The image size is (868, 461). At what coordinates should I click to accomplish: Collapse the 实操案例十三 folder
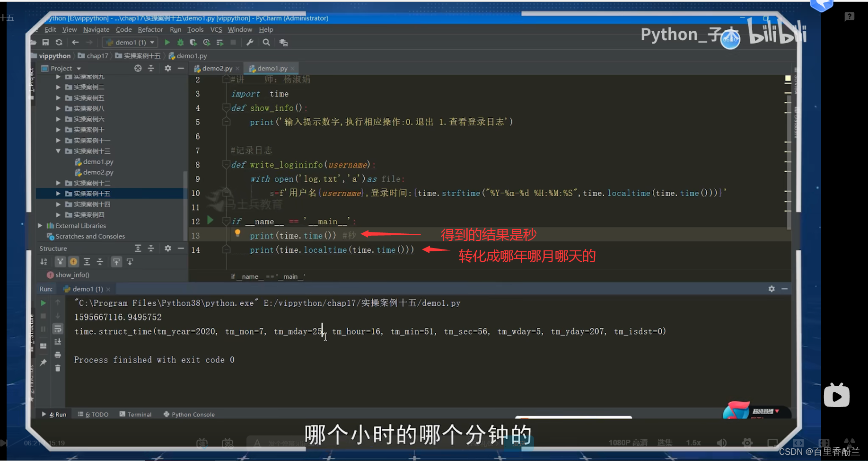[58, 151]
